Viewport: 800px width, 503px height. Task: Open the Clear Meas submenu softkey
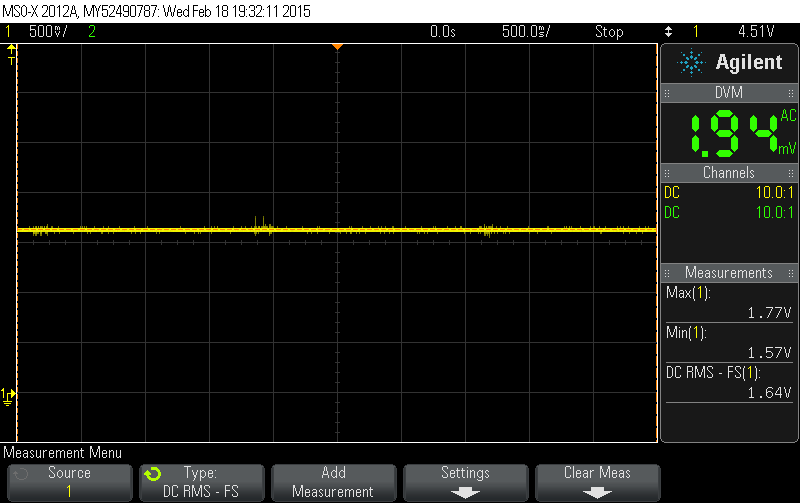[x=597, y=482]
